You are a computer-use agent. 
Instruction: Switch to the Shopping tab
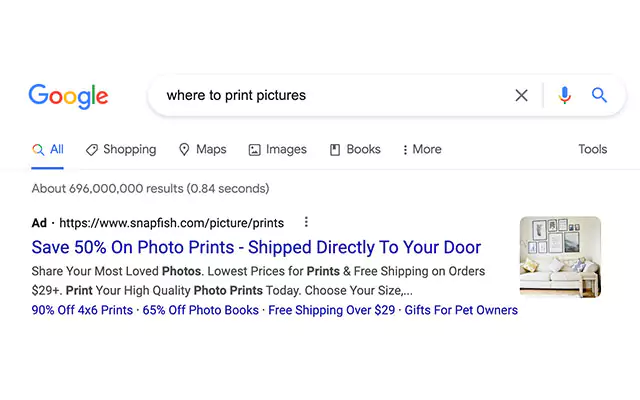click(129, 149)
